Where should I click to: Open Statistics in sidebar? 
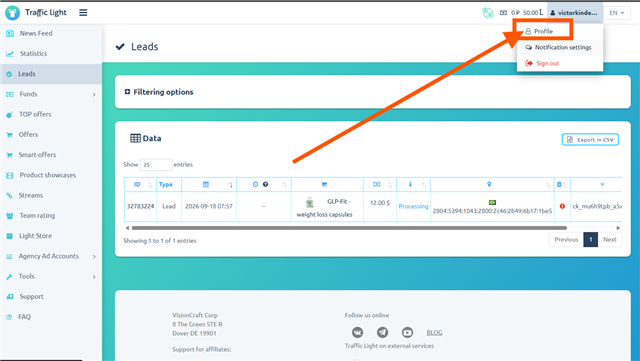(x=33, y=53)
